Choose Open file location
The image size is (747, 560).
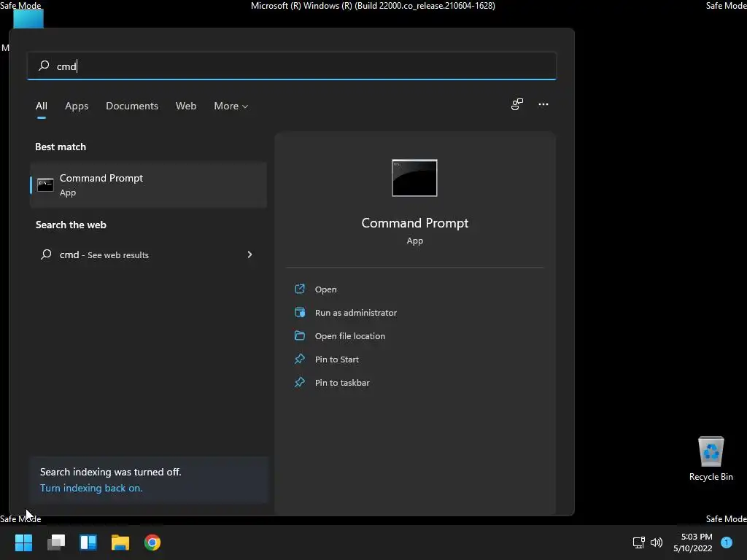tap(350, 335)
